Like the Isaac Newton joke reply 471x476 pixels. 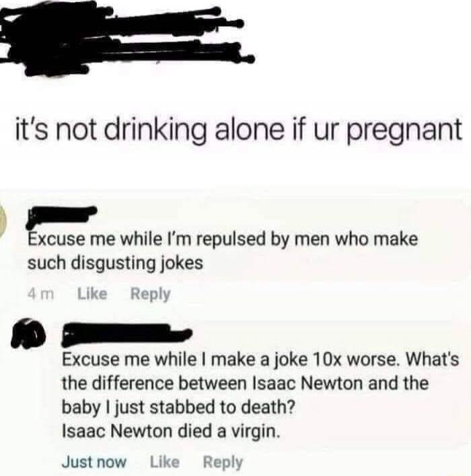pyautogui.click(x=165, y=462)
